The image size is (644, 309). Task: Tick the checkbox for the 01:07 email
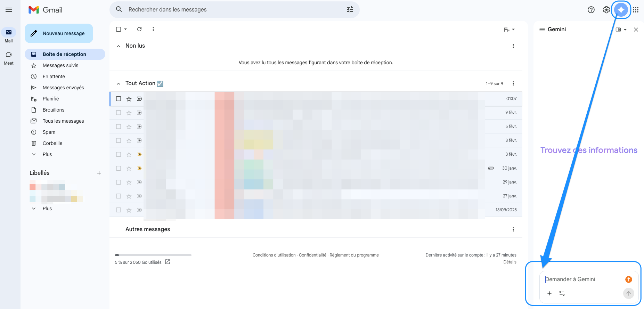119,99
